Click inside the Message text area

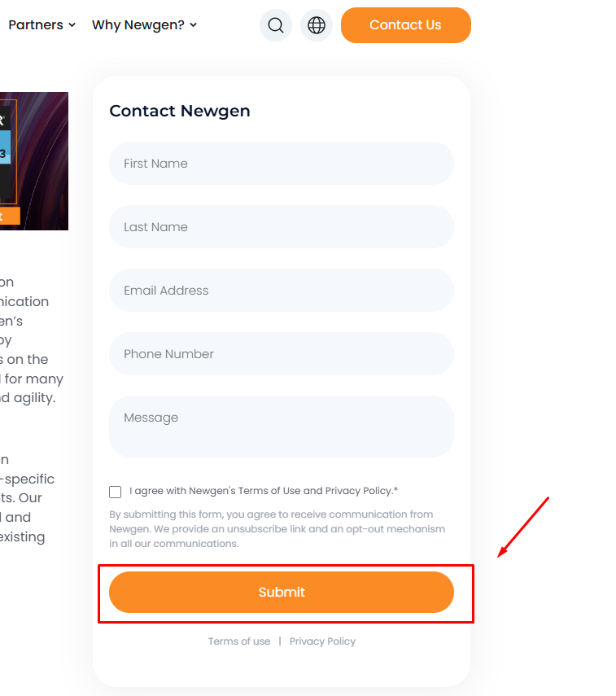pyautogui.click(x=282, y=427)
